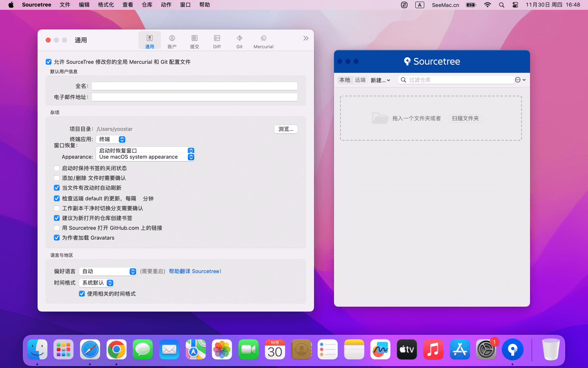Open the 账户 (Accounts) preferences icon
588x368 pixels.
(172, 41)
